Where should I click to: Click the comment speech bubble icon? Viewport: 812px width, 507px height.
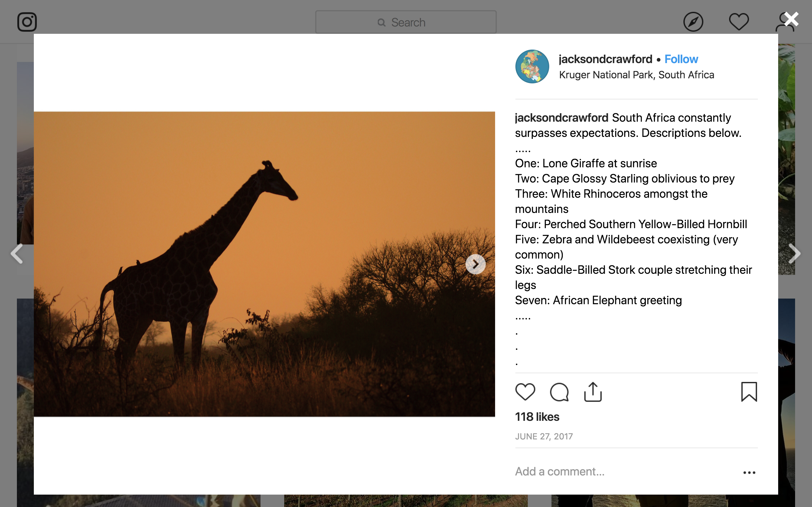pyautogui.click(x=559, y=392)
